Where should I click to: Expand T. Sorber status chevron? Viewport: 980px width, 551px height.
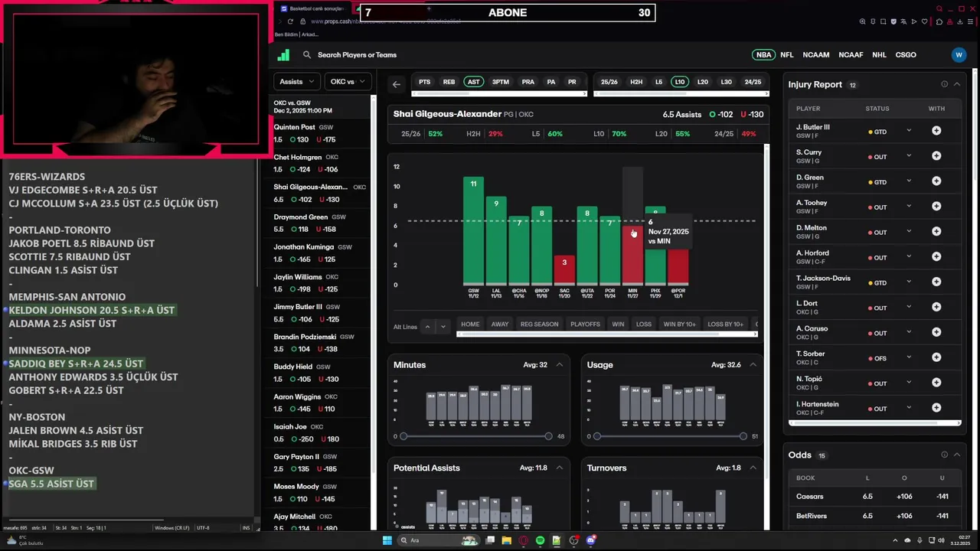909,357
